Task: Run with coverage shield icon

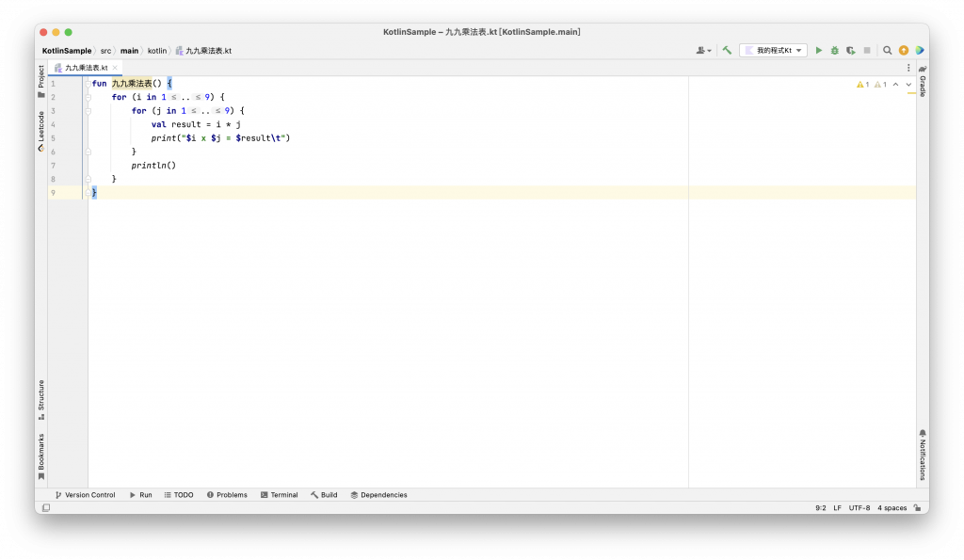Action: 850,51
